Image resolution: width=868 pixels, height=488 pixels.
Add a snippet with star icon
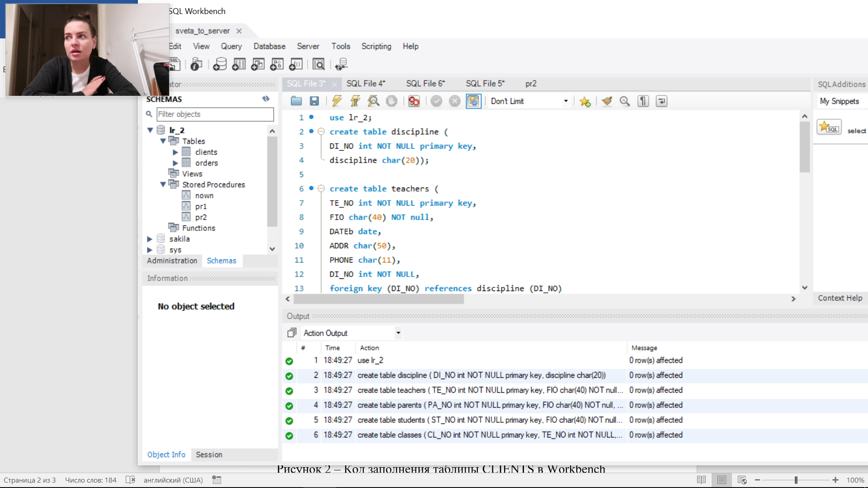click(585, 101)
